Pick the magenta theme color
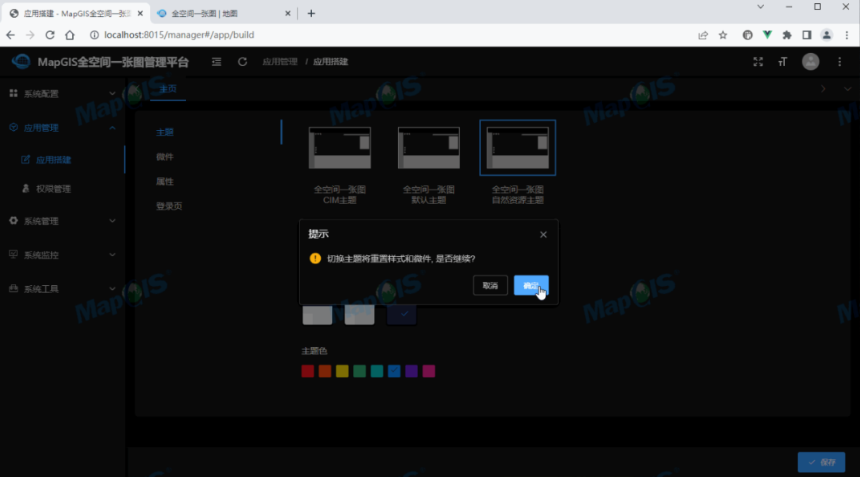 pyautogui.click(x=428, y=371)
